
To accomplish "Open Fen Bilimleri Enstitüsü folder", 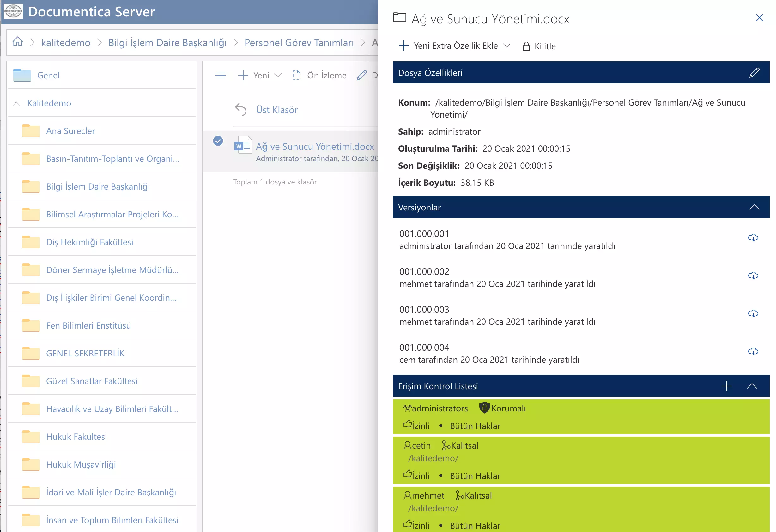I will coord(101,325).
